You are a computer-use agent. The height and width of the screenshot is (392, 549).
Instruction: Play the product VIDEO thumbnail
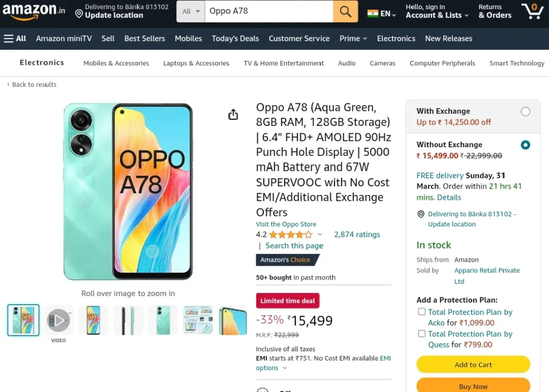point(58,320)
